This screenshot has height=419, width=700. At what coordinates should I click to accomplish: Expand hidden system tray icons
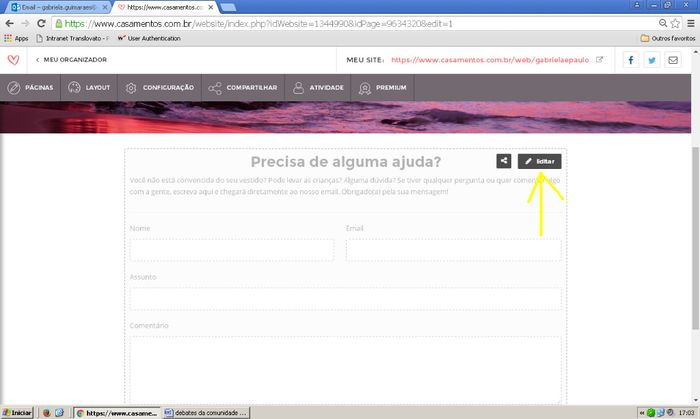click(x=642, y=413)
